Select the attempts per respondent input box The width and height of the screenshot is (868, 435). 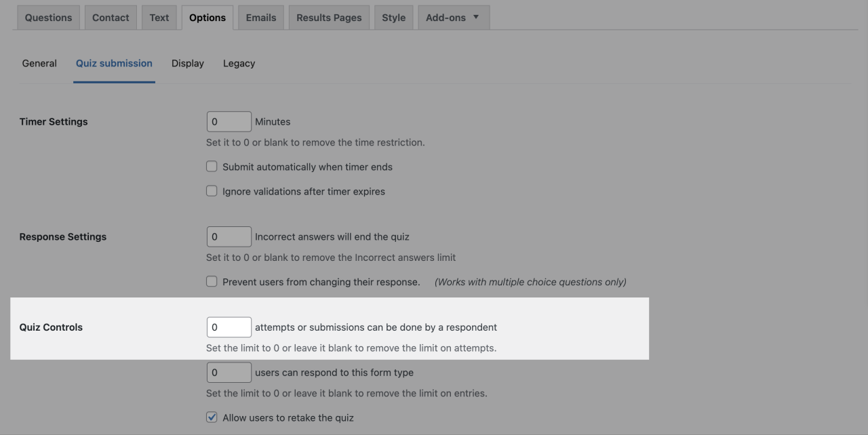tap(229, 327)
